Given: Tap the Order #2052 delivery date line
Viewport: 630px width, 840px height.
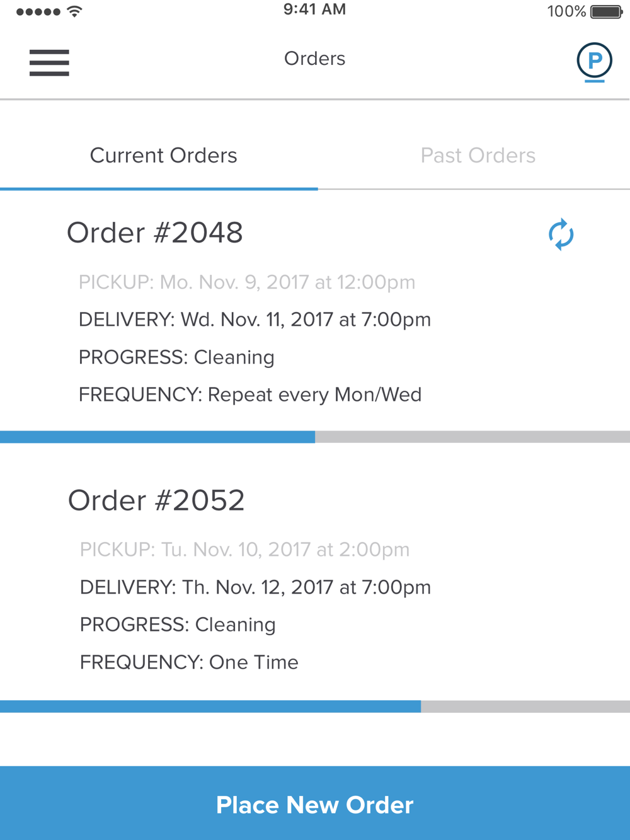Looking at the screenshot, I should [x=255, y=587].
